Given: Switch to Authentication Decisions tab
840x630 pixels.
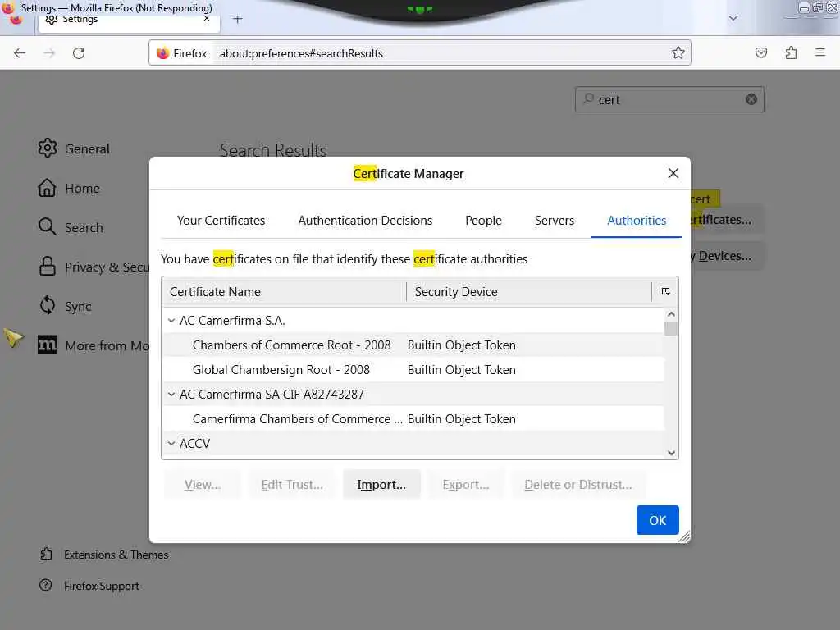Looking at the screenshot, I should pyautogui.click(x=365, y=220).
